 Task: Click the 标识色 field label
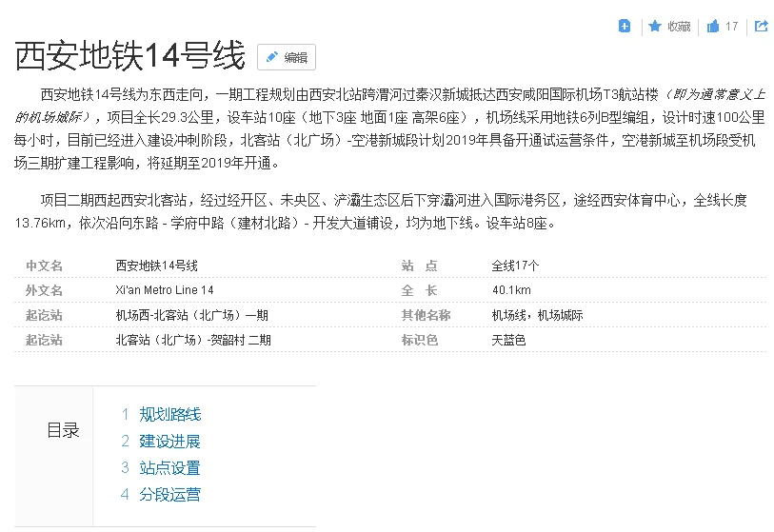tap(420, 340)
